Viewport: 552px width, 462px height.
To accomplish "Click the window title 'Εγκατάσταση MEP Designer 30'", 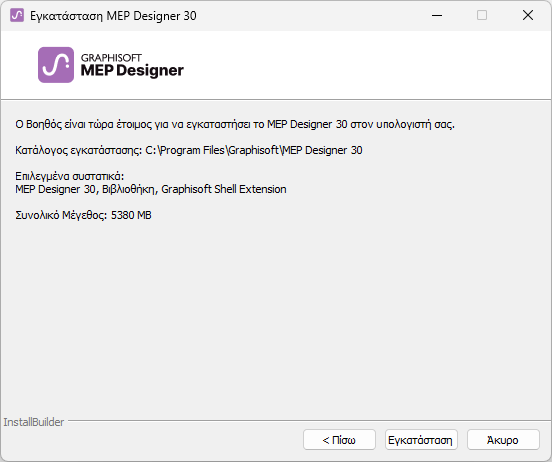I will [x=113, y=16].
